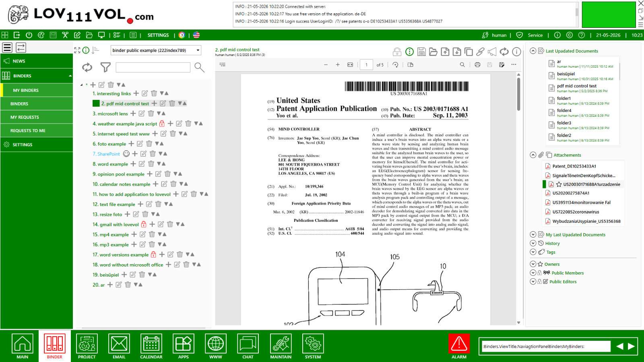Click the chain link icon in document header
644x362 pixels.
pyautogui.click(x=480, y=52)
